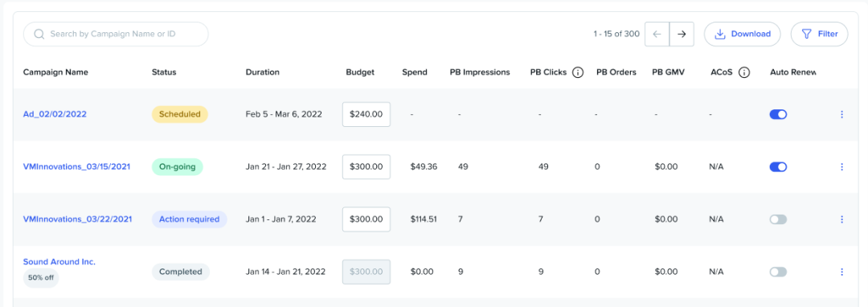The image size is (868, 307).
Task: Click the Feb 5 - Mar 6, 2022 duration
Action: click(284, 114)
